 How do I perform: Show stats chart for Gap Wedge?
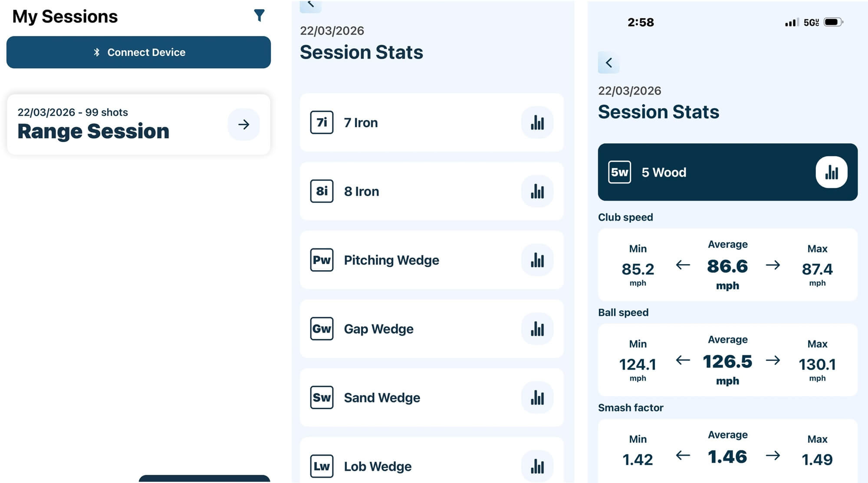[x=537, y=329]
